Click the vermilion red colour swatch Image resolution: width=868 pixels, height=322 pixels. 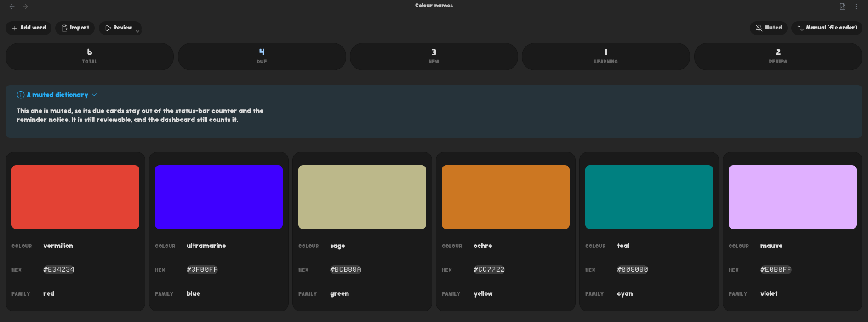pyautogui.click(x=75, y=197)
